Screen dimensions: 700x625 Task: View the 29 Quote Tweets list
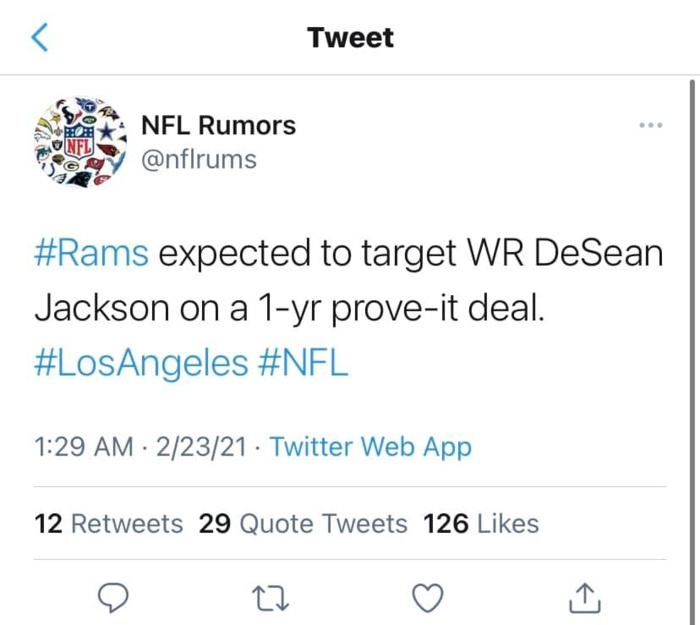tap(303, 523)
